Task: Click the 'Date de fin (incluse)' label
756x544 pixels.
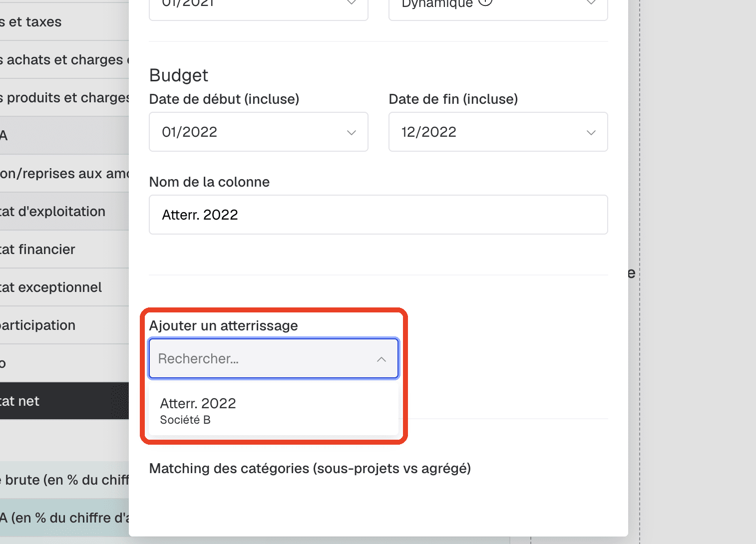Action: click(x=453, y=99)
